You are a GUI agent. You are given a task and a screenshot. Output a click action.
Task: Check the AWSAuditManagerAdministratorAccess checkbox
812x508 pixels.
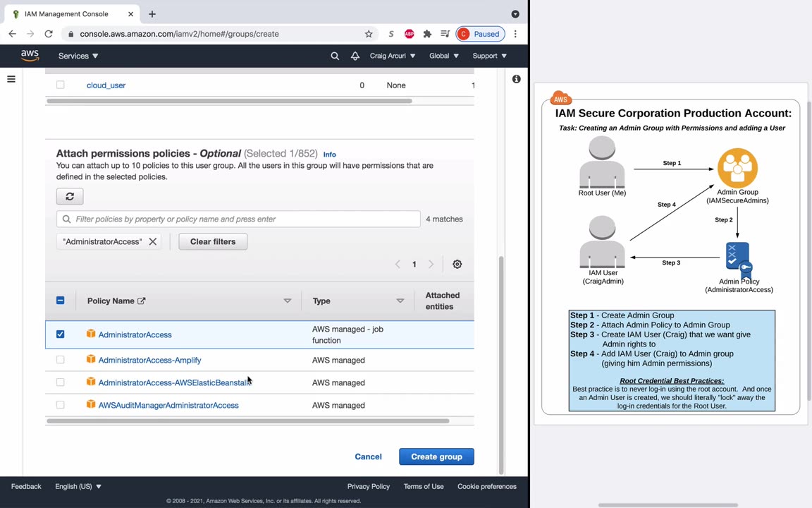point(60,404)
